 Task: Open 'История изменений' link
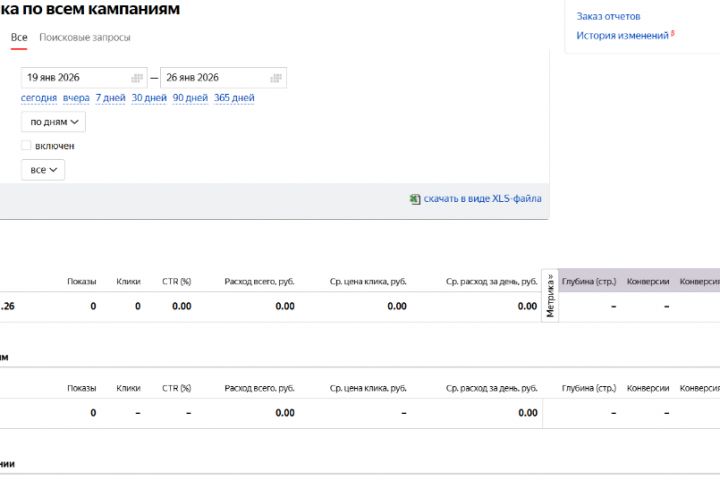pos(622,35)
